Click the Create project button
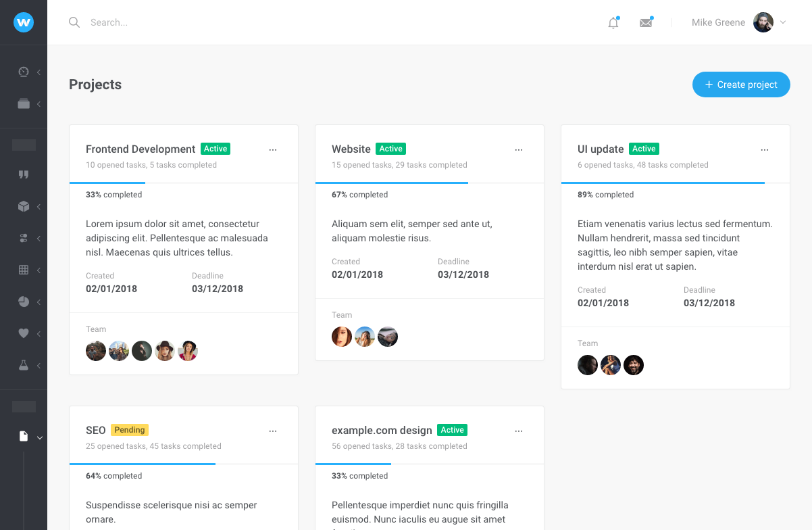Screen dimensions: 812x530 click(741, 85)
